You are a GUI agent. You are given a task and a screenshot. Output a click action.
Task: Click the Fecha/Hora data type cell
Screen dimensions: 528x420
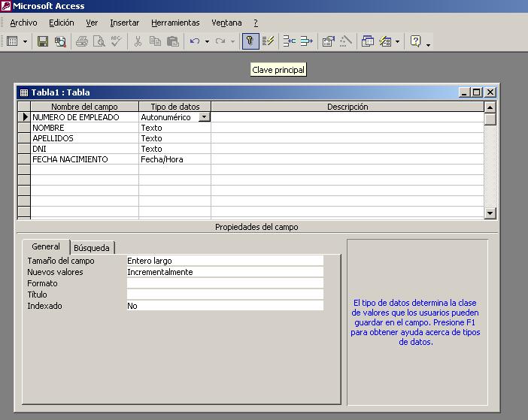pyautogui.click(x=174, y=159)
